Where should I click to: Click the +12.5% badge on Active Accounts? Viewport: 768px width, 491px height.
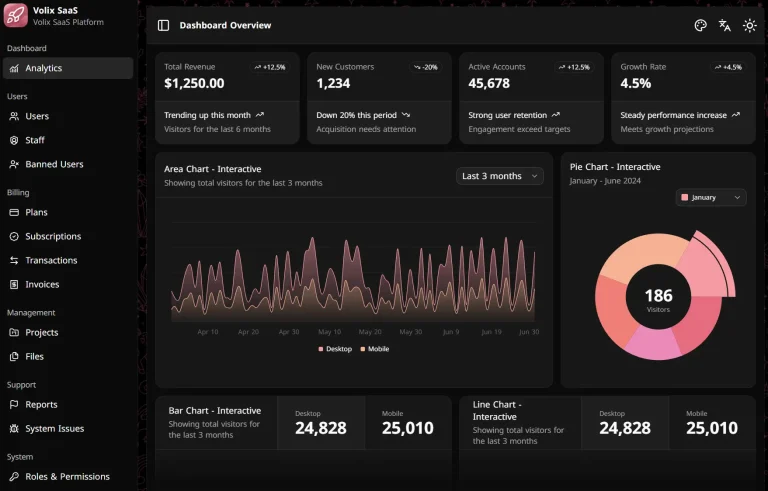tap(574, 67)
